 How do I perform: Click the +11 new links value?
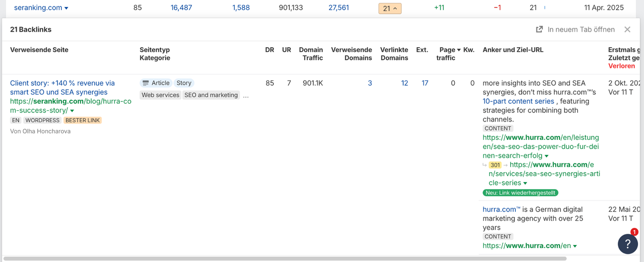439,8
